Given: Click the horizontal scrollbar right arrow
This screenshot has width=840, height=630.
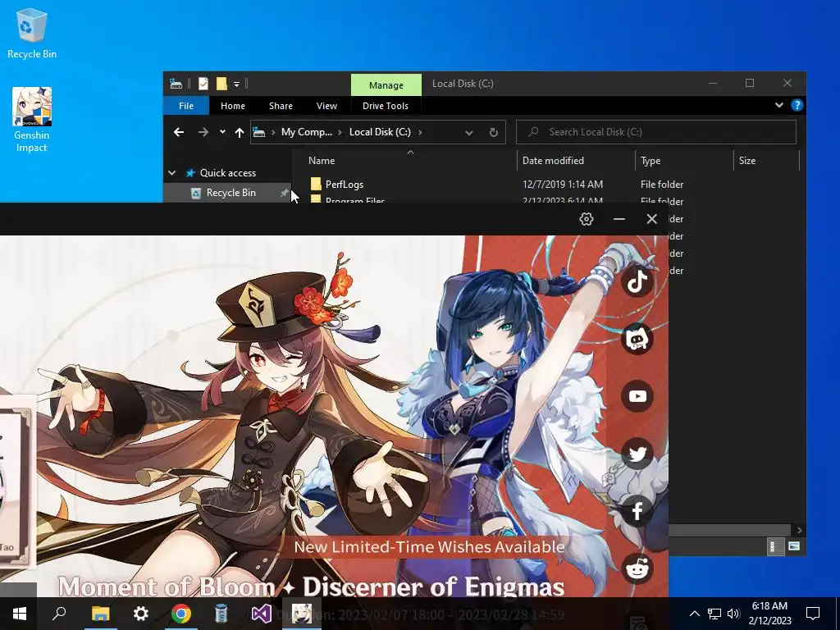Looking at the screenshot, I should pyautogui.click(x=799, y=530).
